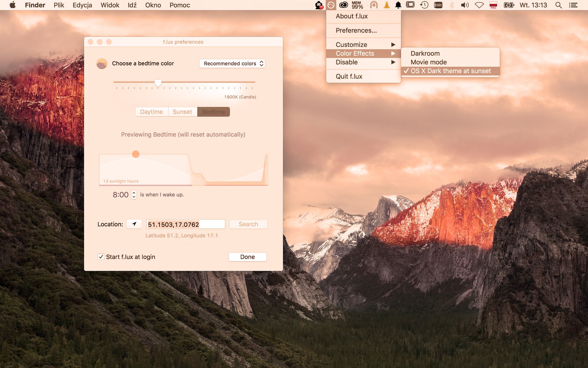The height and width of the screenshot is (368, 588).
Task: Click the location coordinates input field
Action: tap(186, 224)
